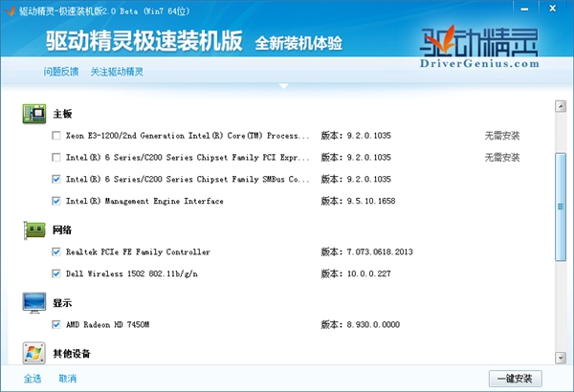Click the display monitor category icon
Screen dimensions: 574x392
pyautogui.click(x=34, y=303)
